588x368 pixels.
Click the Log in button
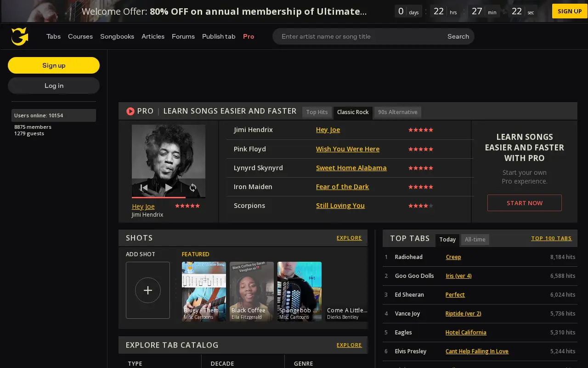tap(54, 86)
